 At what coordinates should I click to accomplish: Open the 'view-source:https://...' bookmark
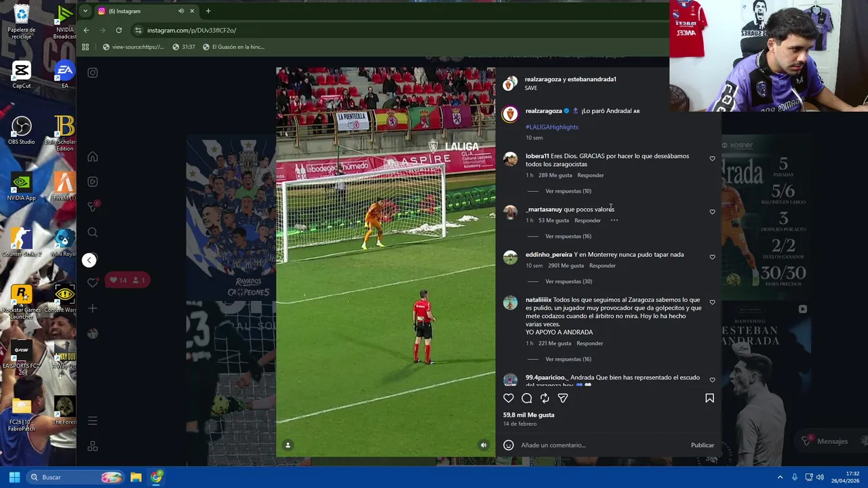coord(134,47)
